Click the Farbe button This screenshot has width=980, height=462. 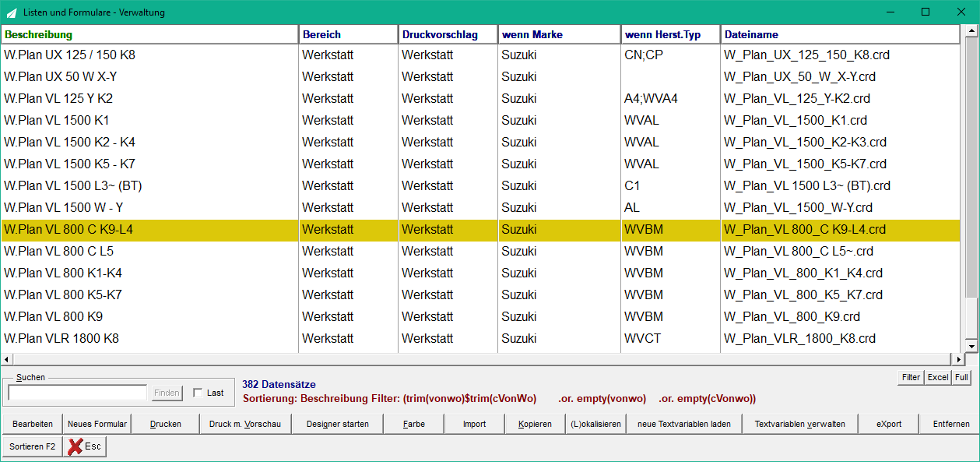tap(414, 424)
